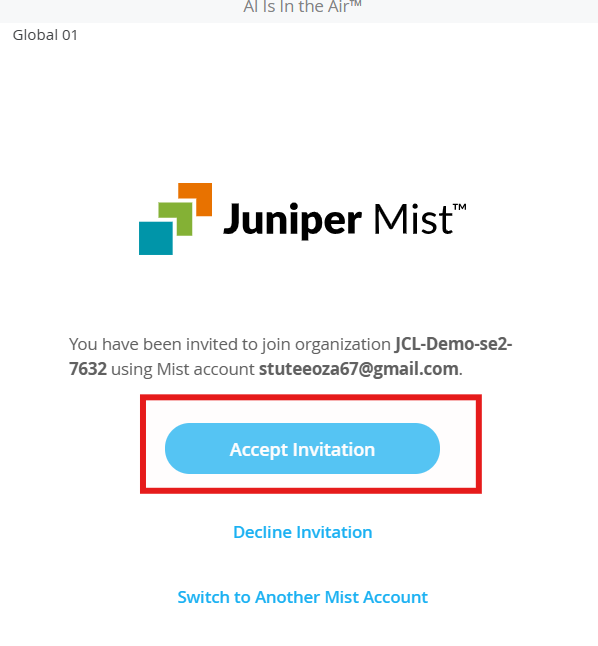Click the word 'Invitation' in Decline link

(334, 532)
